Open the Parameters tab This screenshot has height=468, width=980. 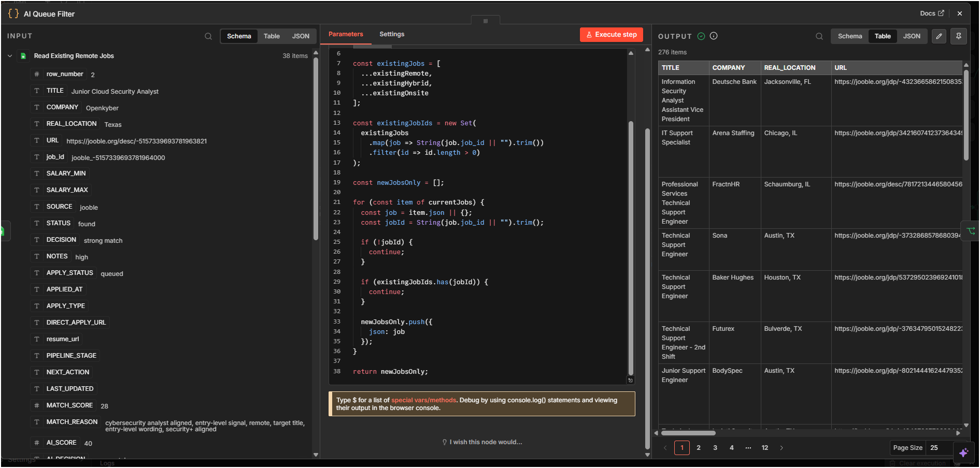point(346,34)
